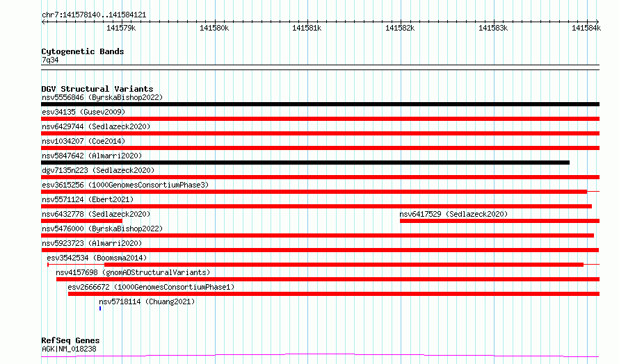
Task: Click esv3542534 (Boomsma2014) label
Action: coord(97,258)
